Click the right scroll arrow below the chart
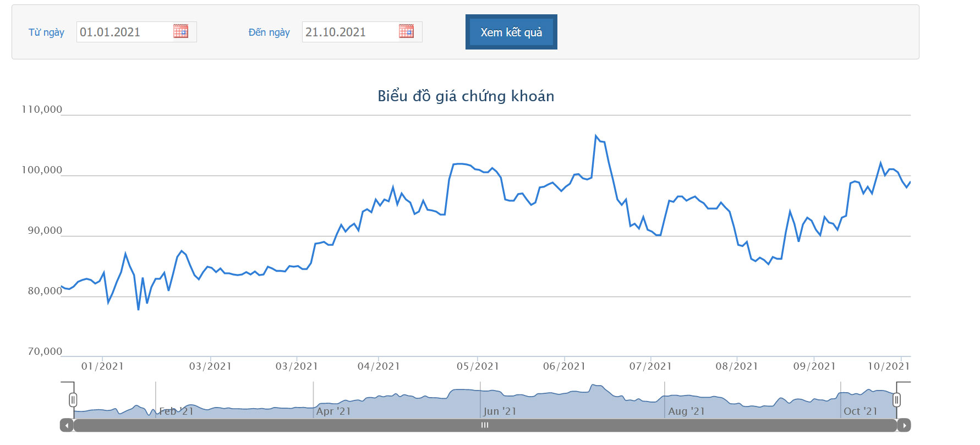980x445 pixels. point(904,425)
